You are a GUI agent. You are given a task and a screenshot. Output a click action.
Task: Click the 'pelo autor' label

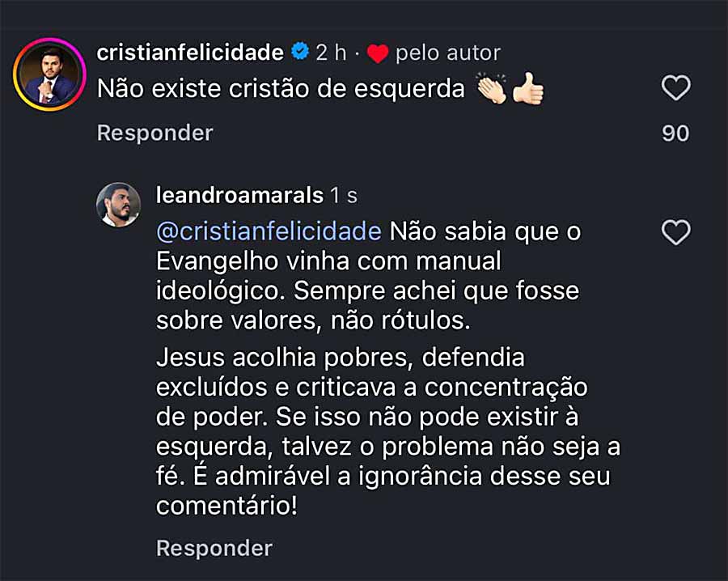click(447, 53)
